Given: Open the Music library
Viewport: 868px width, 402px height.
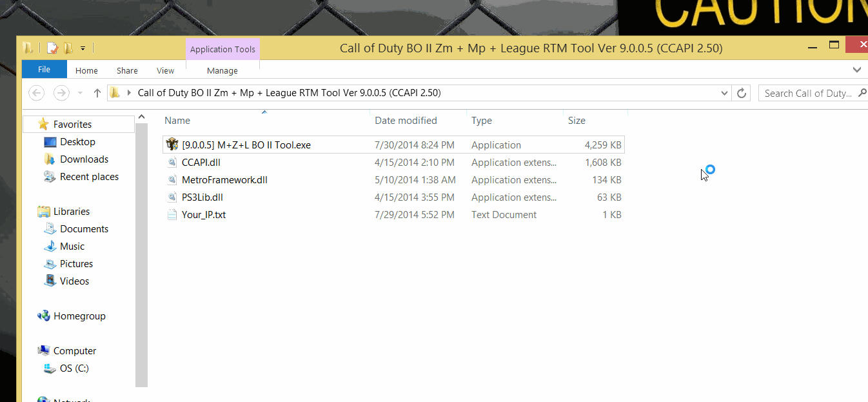Looking at the screenshot, I should click(x=72, y=246).
